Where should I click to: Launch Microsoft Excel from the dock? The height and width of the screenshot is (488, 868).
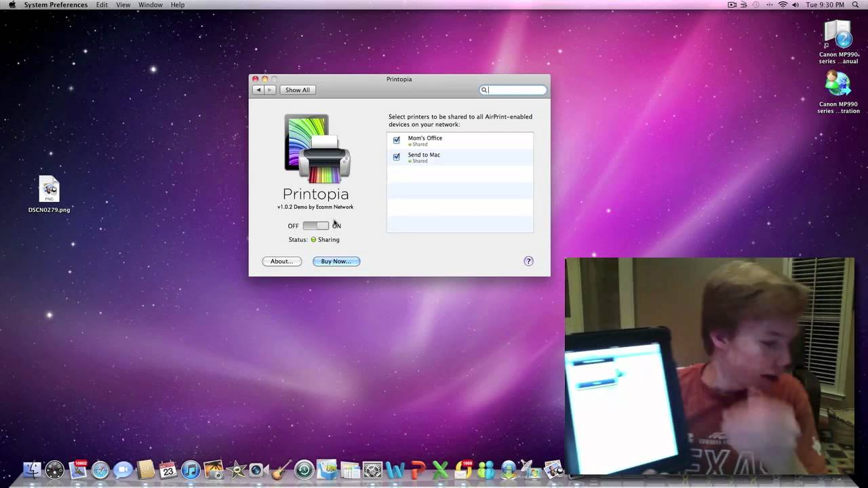point(441,469)
